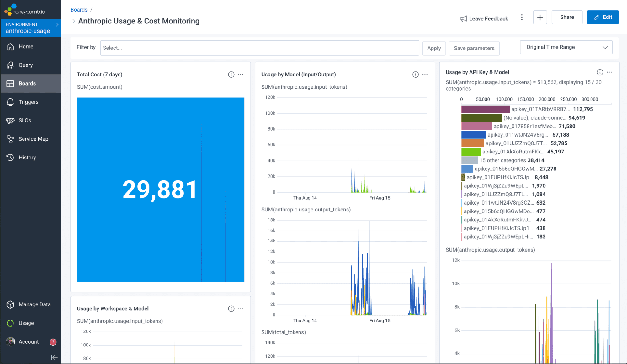
Task: Go to Service Map in the sidebar
Action: click(x=33, y=139)
